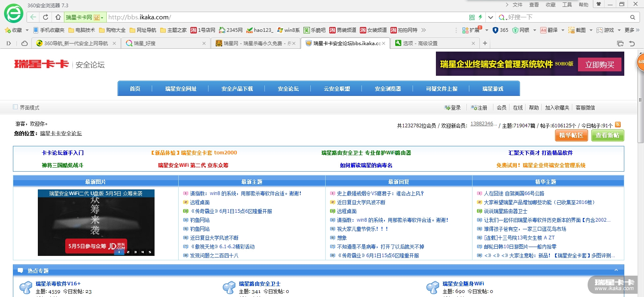Viewport: 644px width, 297px height.
Task: Click the slideshow page 1 indicator
Action: (119, 252)
